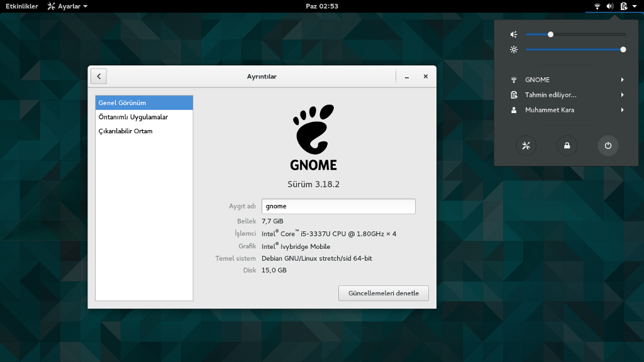Click Güncellemeleri denetle button
The height and width of the screenshot is (362, 644).
pos(384,293)
